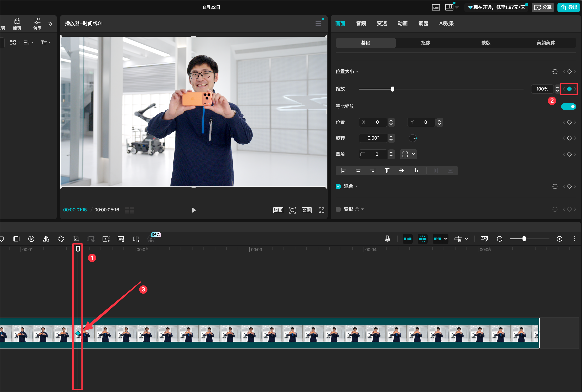Screen dimensions: 582x392
Task: Click the position Y input field
Action: [x=422, y=122]
